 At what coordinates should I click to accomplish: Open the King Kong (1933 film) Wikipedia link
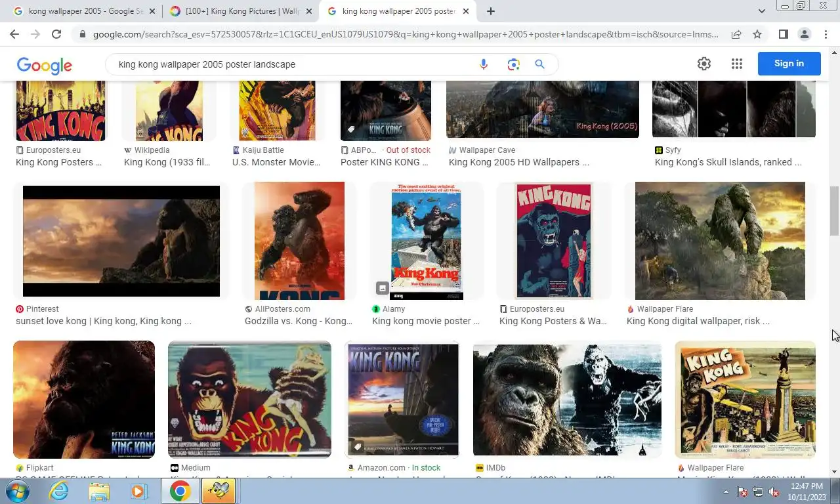click(x=167, y=162)
